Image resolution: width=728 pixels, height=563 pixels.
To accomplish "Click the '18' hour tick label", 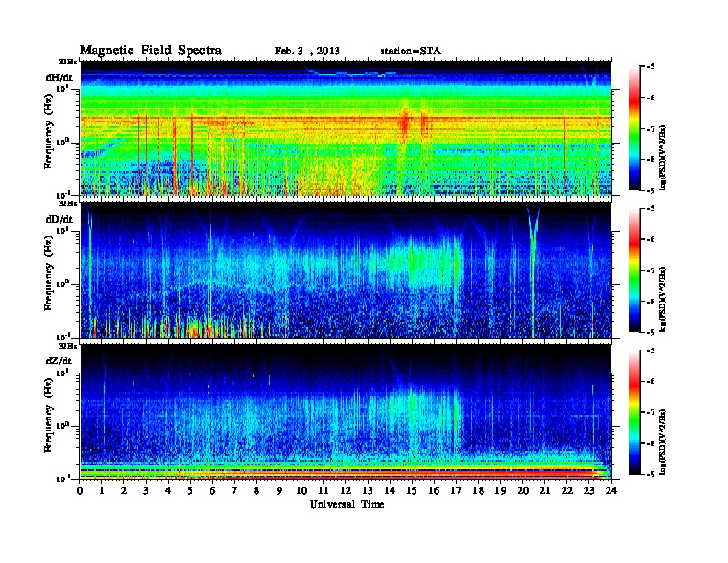I will (x=479, y=491).
